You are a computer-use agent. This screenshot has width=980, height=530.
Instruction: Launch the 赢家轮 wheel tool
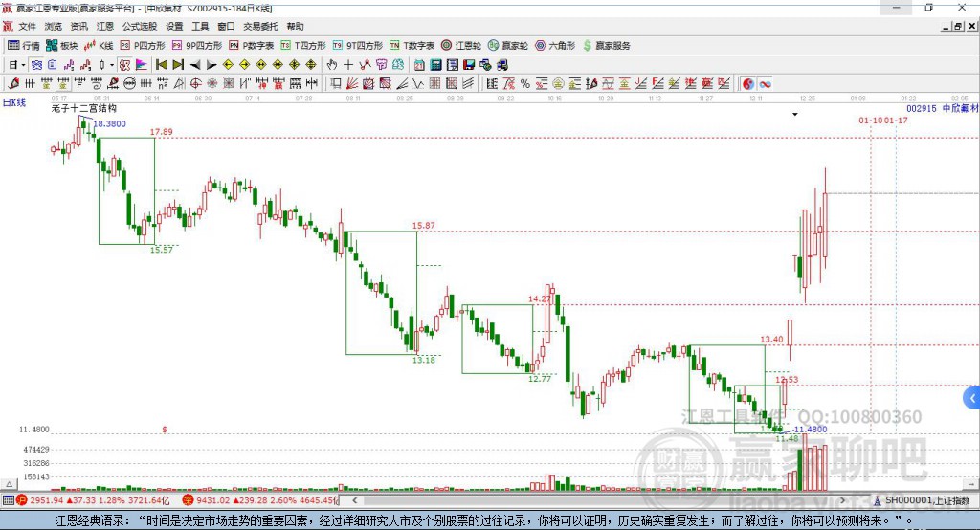508,46
